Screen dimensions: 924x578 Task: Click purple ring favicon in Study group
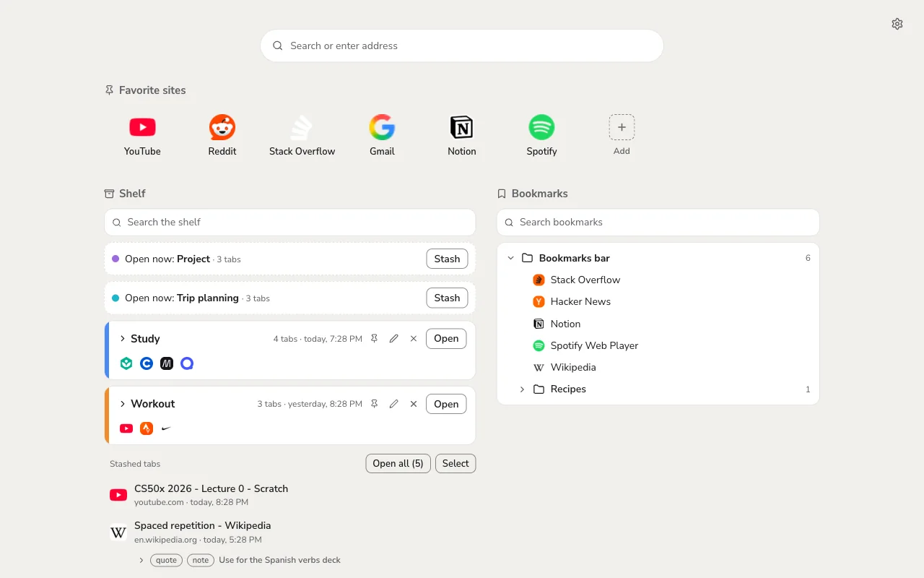(x=187, y=363)
